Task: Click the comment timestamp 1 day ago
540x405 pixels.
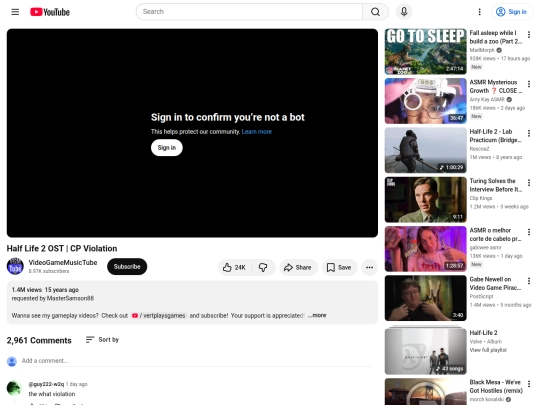Action: [76, 384]
